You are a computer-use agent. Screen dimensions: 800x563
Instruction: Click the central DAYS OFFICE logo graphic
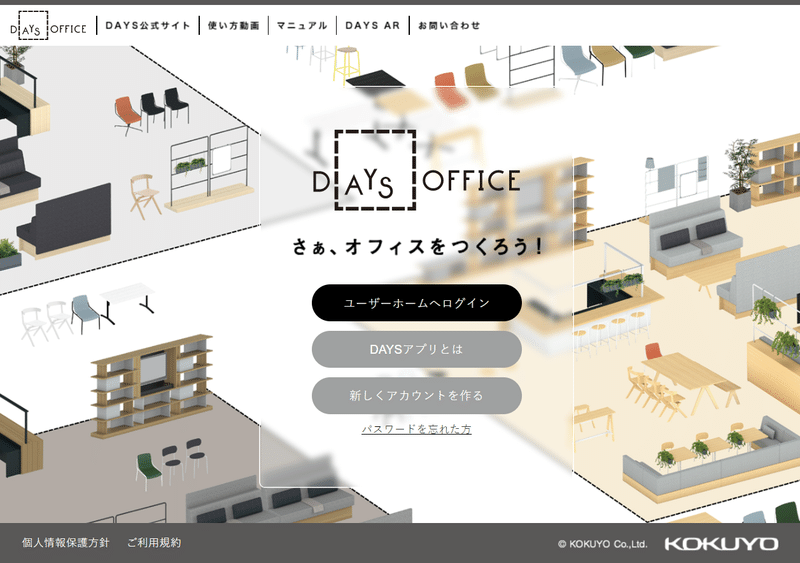pyautogui.click(x=416, y=170)
